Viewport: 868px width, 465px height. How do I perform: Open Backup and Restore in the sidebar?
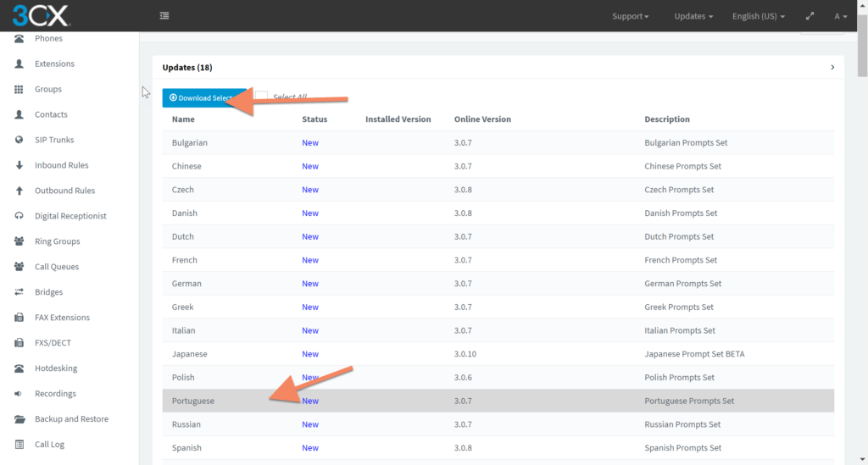click(71, 419)
